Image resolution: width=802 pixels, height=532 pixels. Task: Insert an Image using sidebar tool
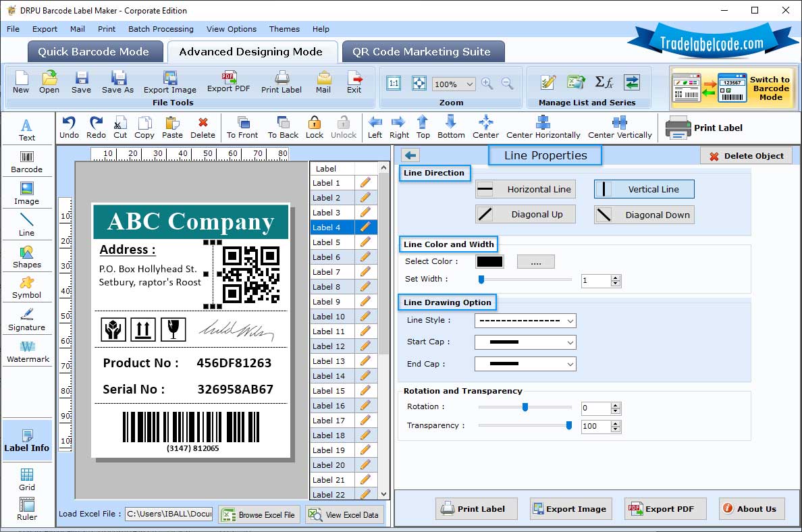pos(26,194)
